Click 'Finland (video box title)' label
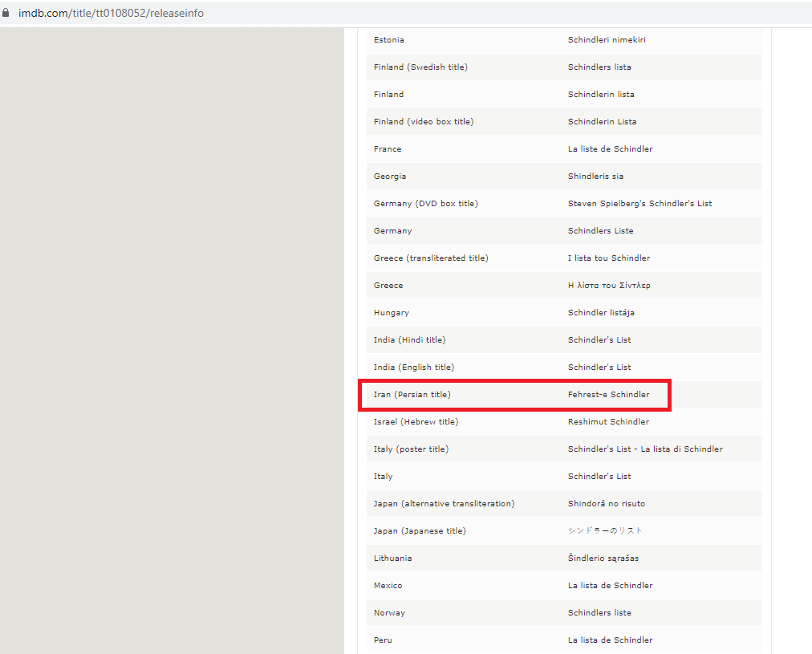Image resolution: width=812 pixels, height=654 pixels. point(424,122)
